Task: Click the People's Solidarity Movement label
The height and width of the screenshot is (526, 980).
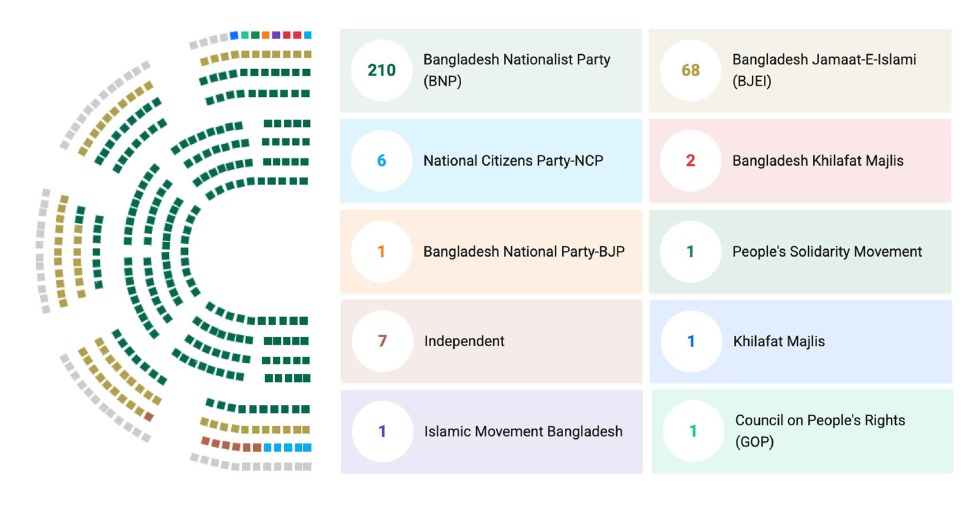Action: 827,251
